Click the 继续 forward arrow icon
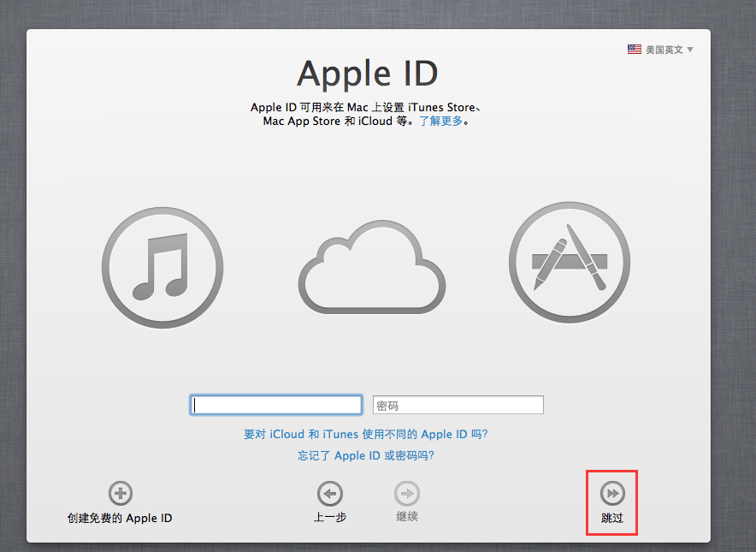The image size is (756, 552). [407, 494]
